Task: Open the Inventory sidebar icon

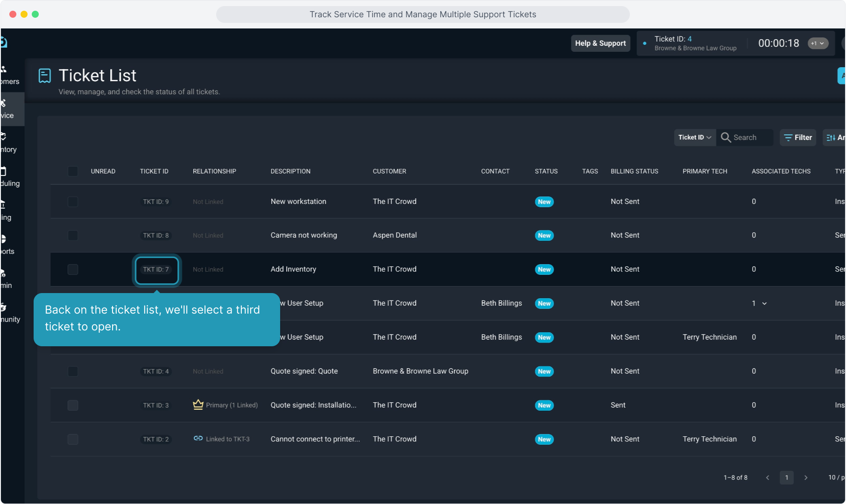Action: 4,137
